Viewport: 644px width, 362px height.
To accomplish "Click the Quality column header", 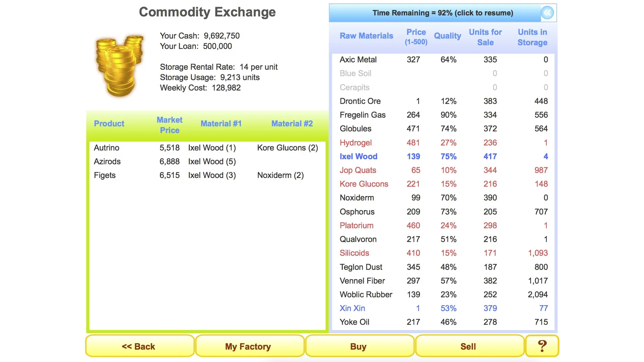I will [x=447, y=36].
